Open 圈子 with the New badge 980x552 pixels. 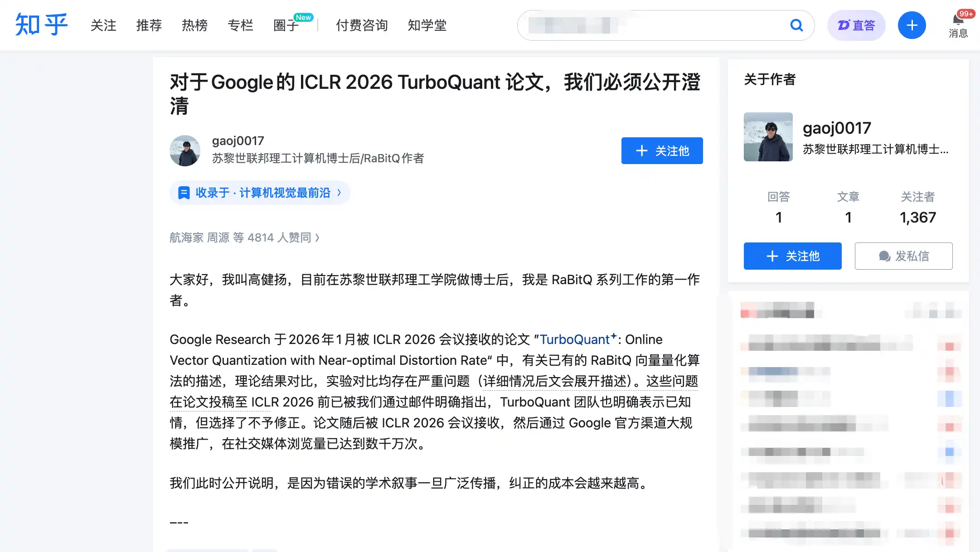[285, 25]
